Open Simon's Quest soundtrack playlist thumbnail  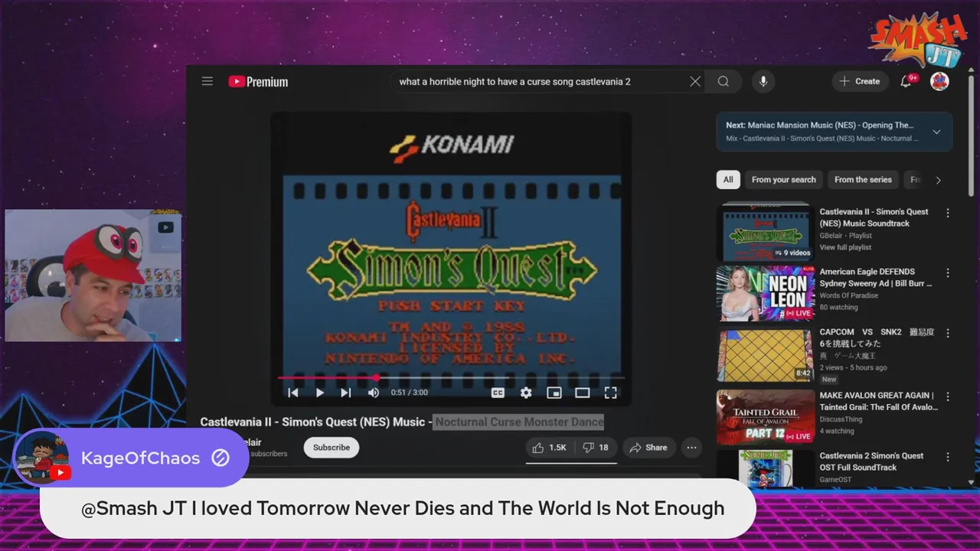766,233
